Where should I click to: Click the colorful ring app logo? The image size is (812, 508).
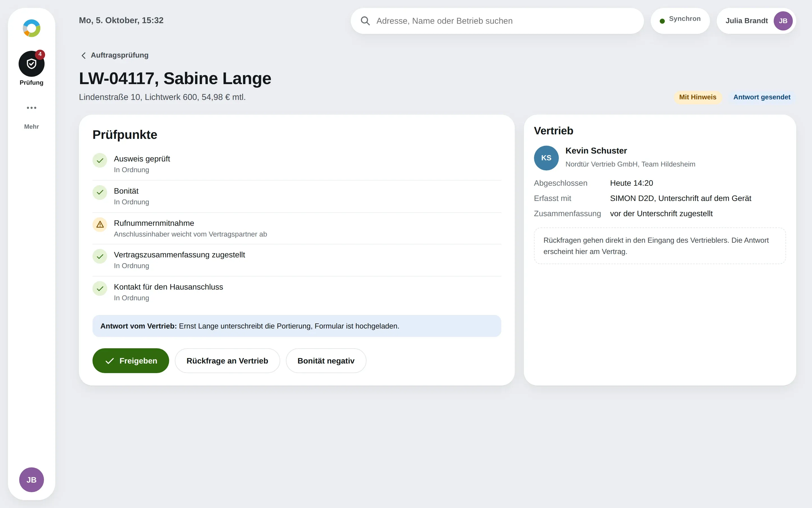point(32,28)
